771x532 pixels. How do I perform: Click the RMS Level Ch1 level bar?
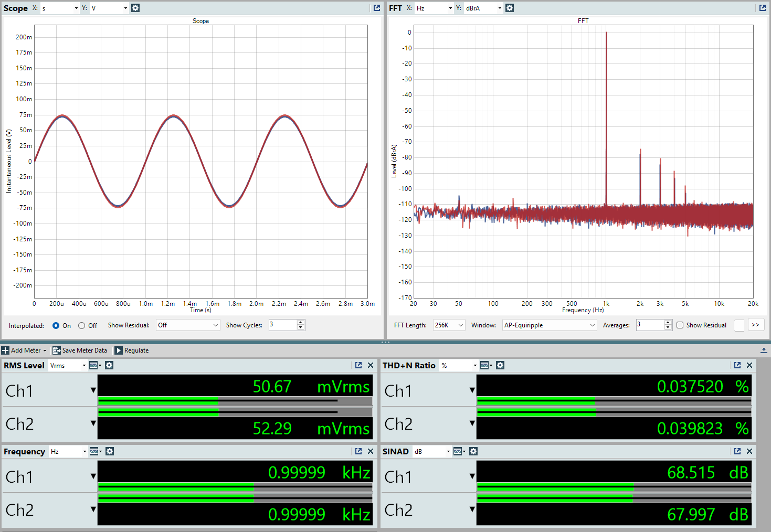[235, 401]
